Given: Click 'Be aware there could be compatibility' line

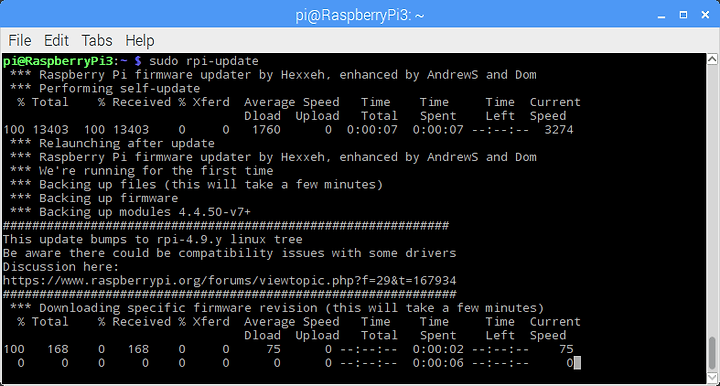Looking at the screenshot, I should point(230,253).
